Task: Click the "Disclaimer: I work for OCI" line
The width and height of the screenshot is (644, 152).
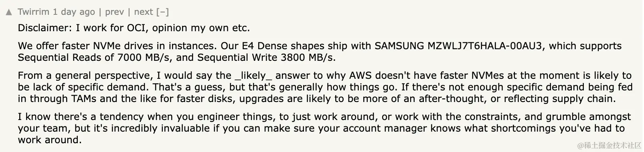Action: pyautogui.click(x=134, y=28)
